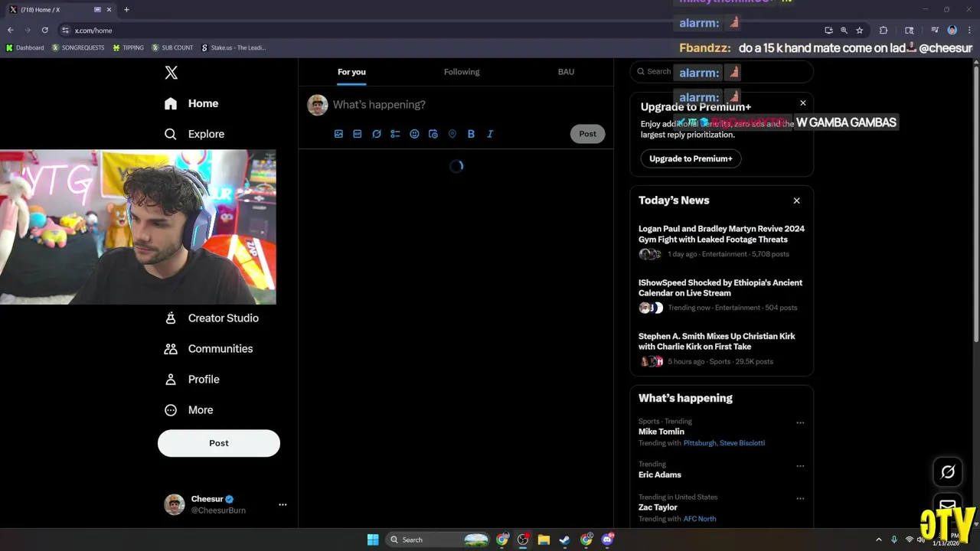The height and width of the screenshot is (551, 980).
Task: Go to Profile in the sidebar
Action: click(x=192, y=379)
